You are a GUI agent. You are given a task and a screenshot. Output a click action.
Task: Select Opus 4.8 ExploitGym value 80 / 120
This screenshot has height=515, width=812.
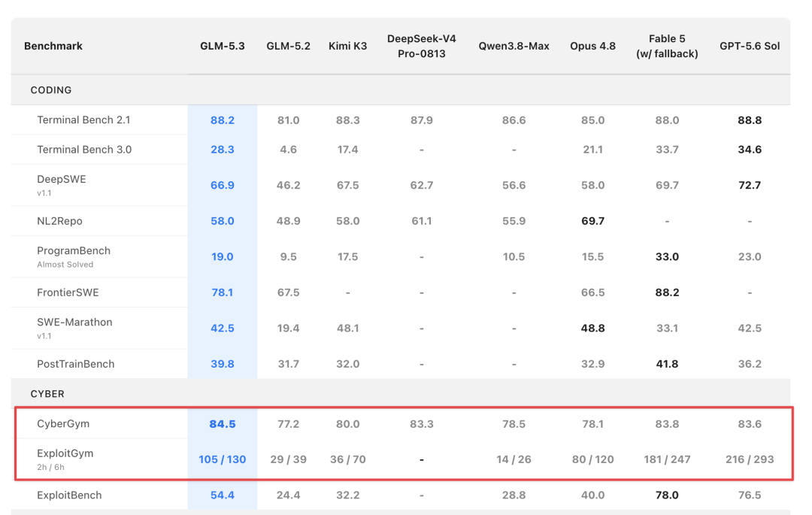pyautogui.click(x=592, y=459)
